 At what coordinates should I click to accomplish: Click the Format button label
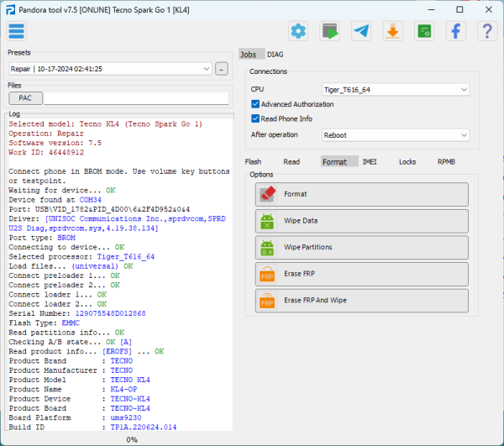[296, 194]
